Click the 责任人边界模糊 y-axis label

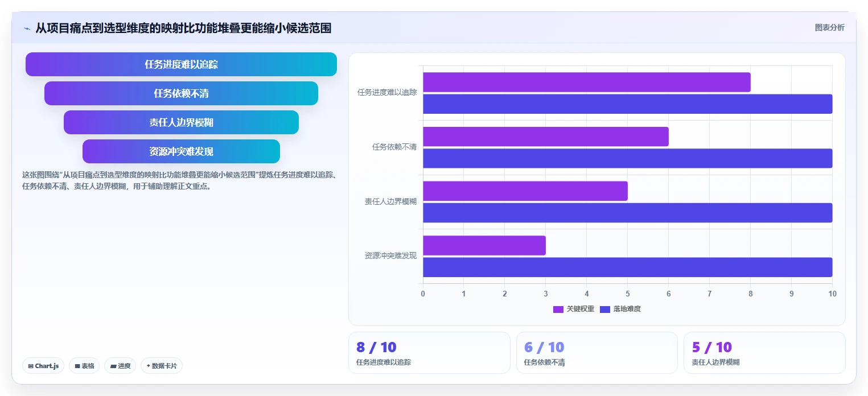point(390,201)
